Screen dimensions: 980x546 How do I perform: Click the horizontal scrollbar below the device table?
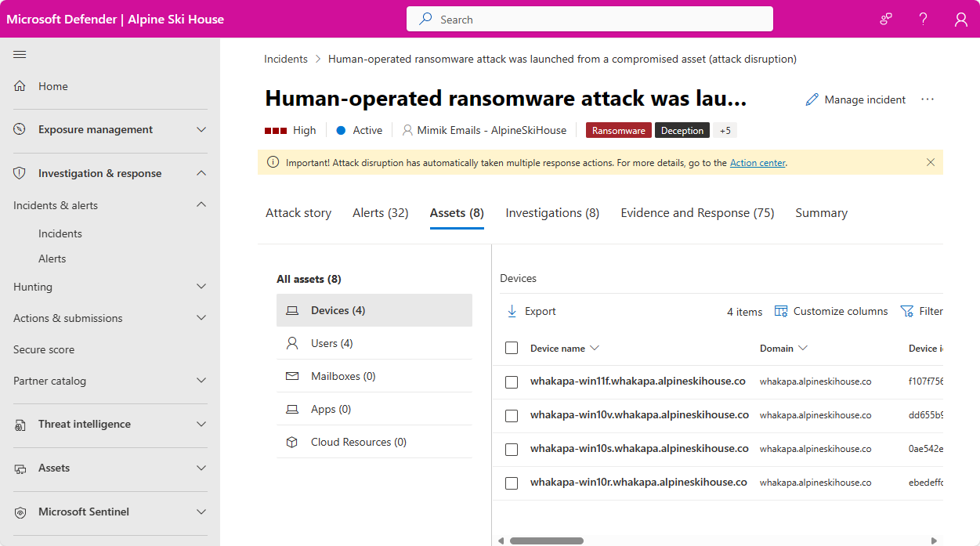(x=547, y=541)
